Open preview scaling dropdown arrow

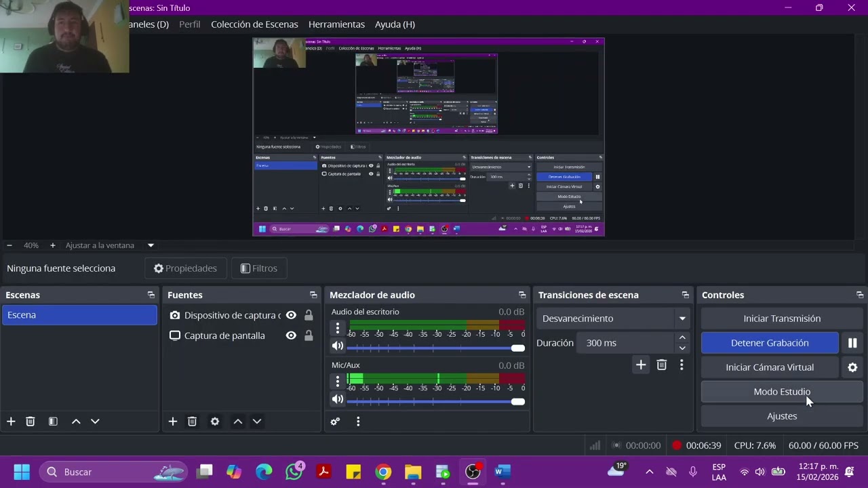pyautogui.click(x=151, y=245)
